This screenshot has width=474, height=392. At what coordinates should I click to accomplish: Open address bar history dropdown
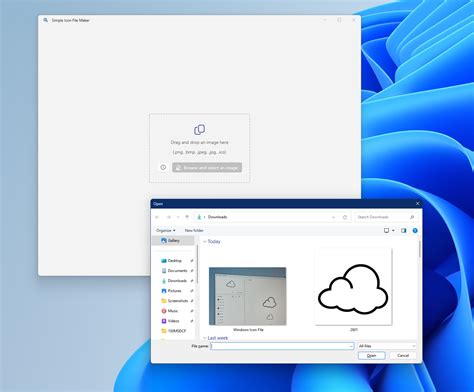point(333,217)
